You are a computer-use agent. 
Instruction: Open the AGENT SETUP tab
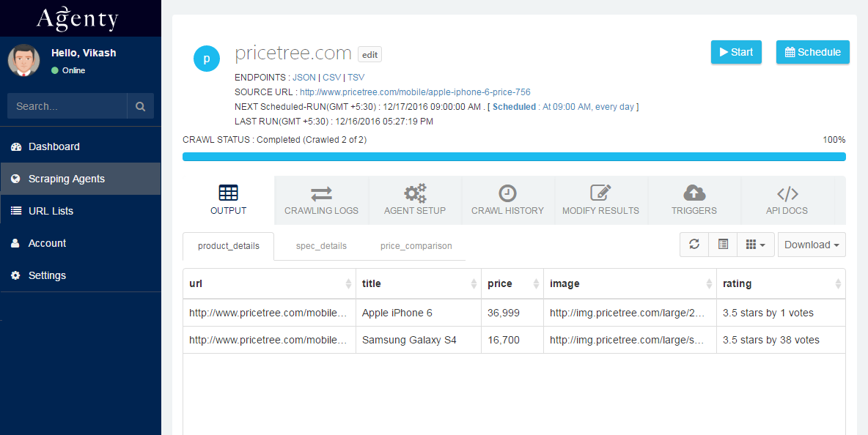point(415,200)
